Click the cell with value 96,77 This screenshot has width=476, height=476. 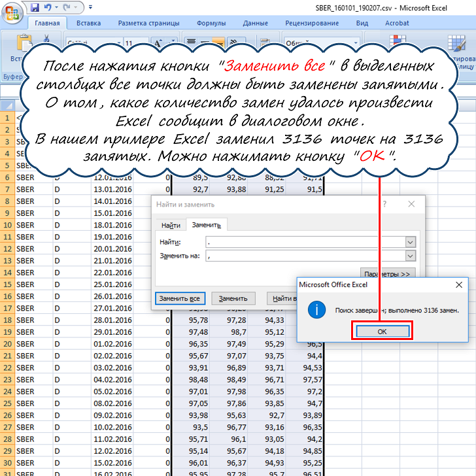(x=229, y=428)
